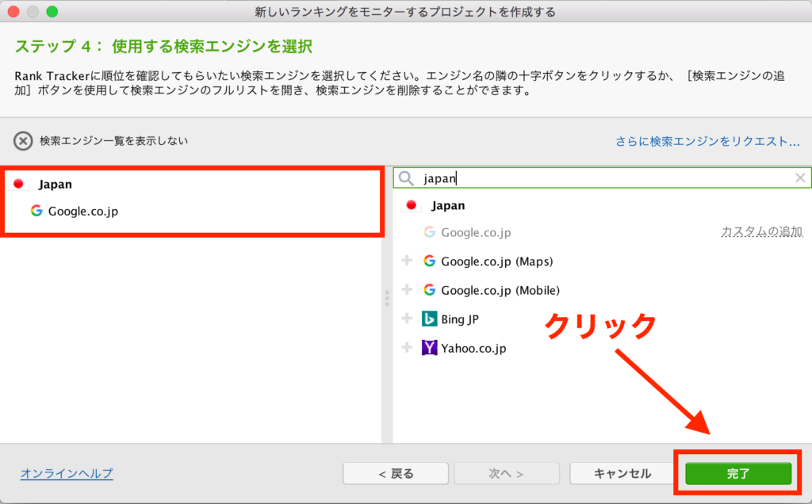Select Google.co.jp in the selected engines list
Viewport: 812px width, 504px height.
pyautogui.click(x=82, y=211)
